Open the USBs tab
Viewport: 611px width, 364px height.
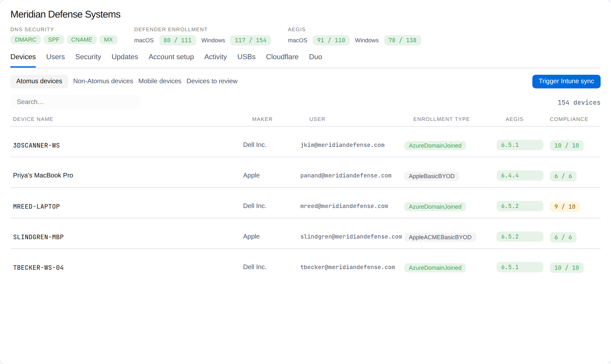246,57
